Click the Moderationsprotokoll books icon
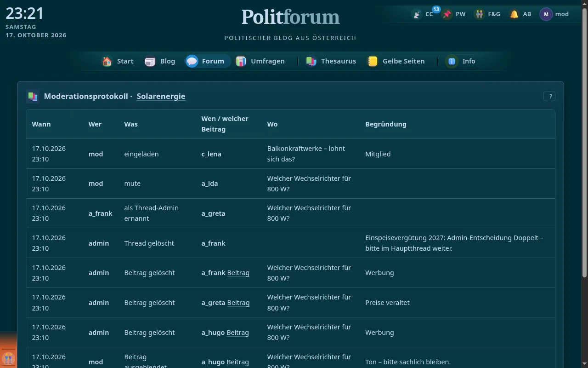588x368 pixels. tap(33, 96)
